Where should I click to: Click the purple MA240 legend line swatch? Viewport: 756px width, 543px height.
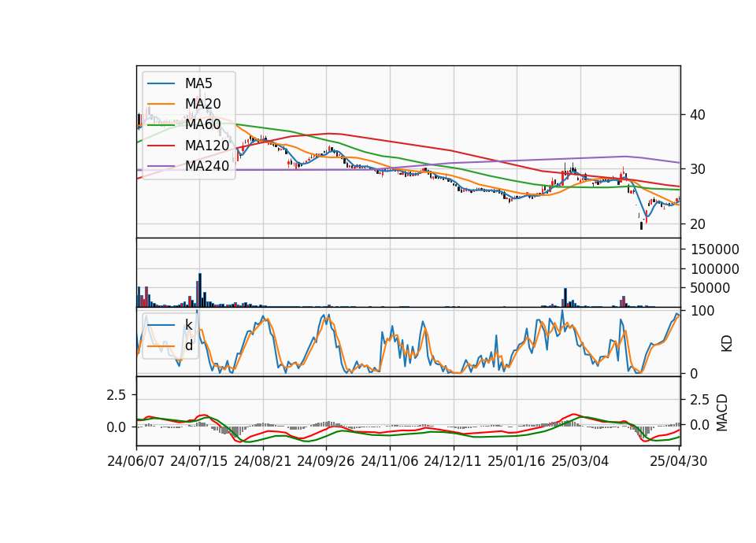pyautogui.click(x=161, y=166)
